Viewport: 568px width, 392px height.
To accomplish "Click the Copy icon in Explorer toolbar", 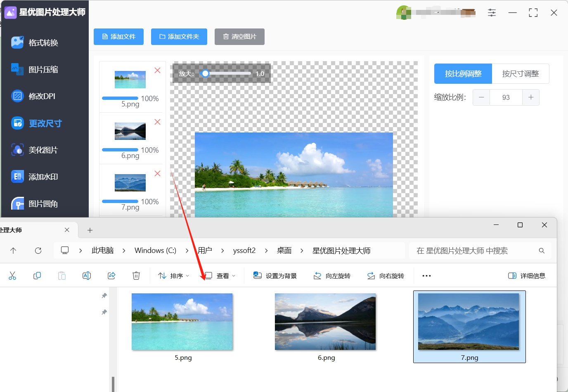I will tap(37, 276).
